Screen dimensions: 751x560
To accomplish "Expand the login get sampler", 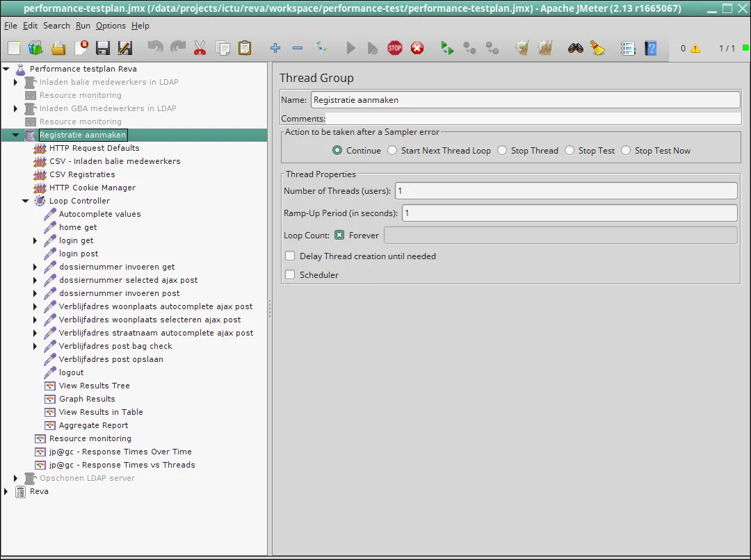I will tap(35, 241).
